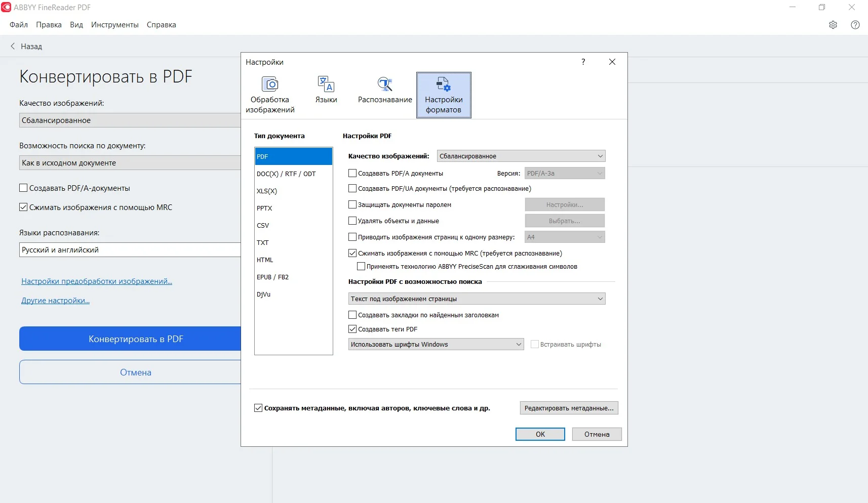Toggle Удалять объекты и данные checkbox

tap(352, 221)
